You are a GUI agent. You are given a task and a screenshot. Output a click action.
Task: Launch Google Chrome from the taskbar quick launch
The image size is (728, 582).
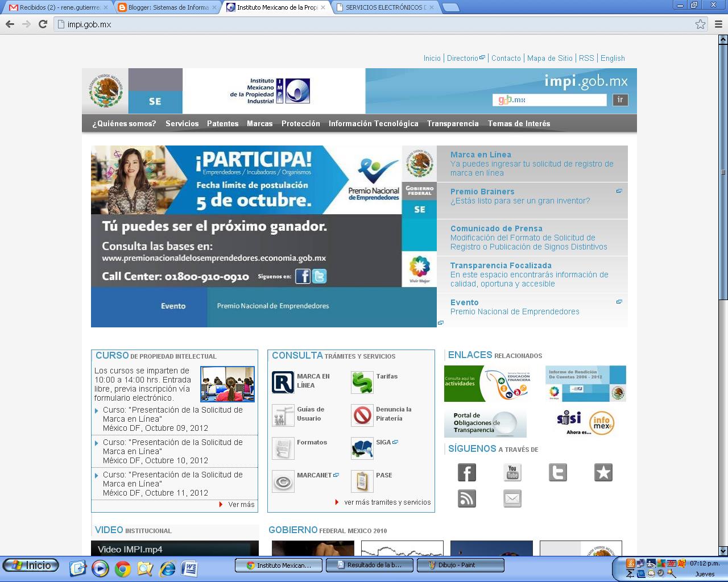[x=122, y=568]
